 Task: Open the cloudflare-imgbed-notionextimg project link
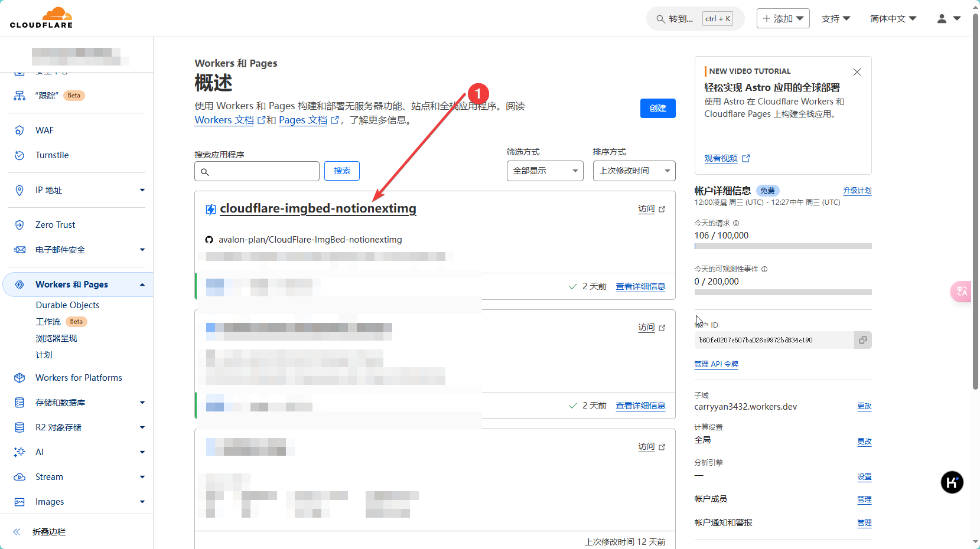tap(318, 208)
